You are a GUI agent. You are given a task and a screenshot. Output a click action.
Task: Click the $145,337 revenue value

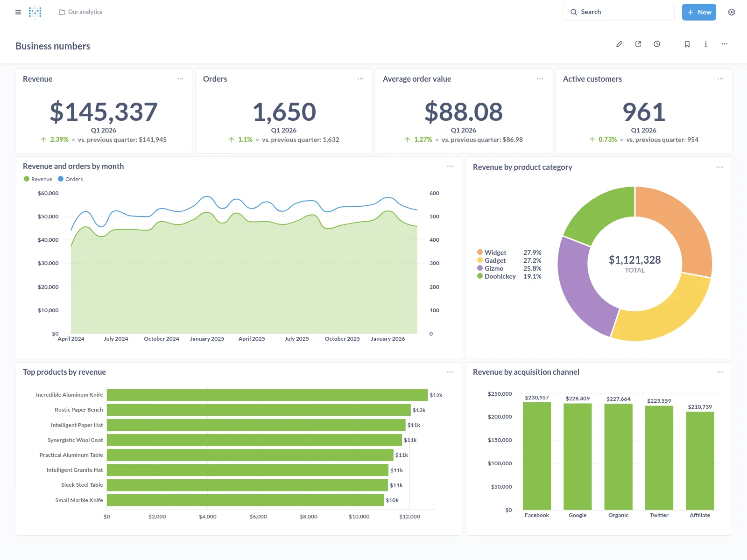click(104, 112)
